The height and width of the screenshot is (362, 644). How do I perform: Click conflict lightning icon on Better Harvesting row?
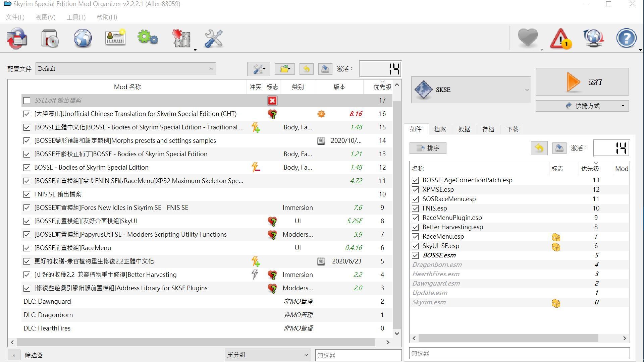point(255,275)
